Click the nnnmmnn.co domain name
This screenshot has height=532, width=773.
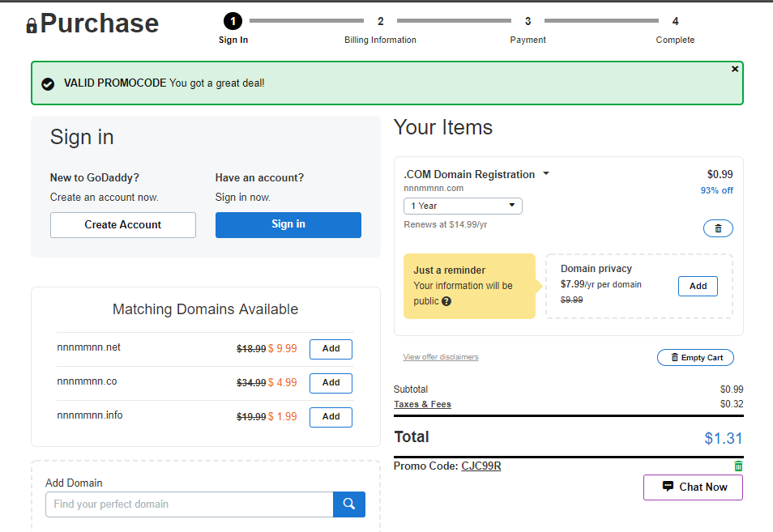pos(87,381)
